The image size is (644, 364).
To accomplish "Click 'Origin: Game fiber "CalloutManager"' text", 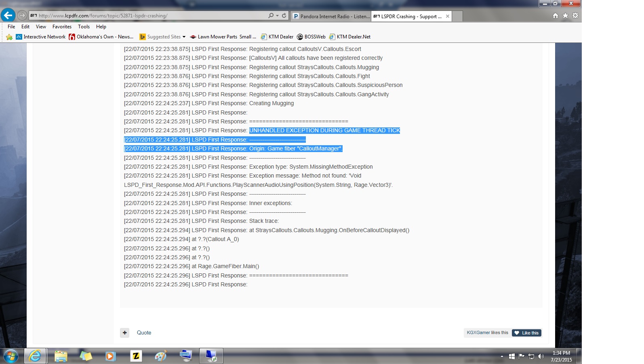I will 296,148.
